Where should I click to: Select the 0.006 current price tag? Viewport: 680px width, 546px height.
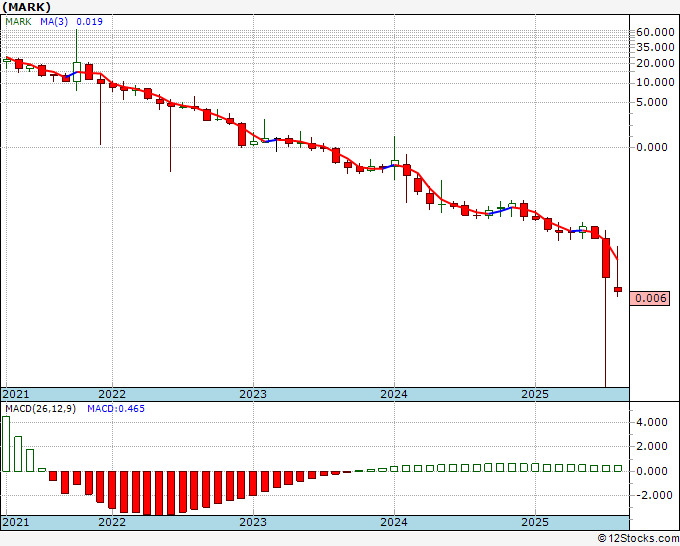[650, 298]
